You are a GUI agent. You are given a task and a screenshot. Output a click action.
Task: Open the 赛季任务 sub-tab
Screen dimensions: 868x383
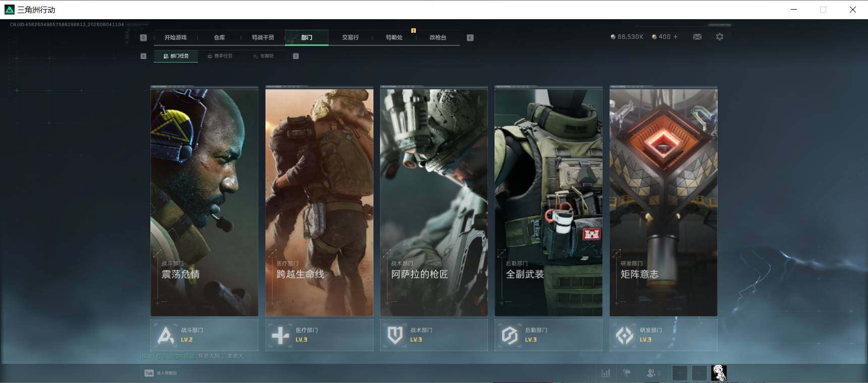[220, 56]
